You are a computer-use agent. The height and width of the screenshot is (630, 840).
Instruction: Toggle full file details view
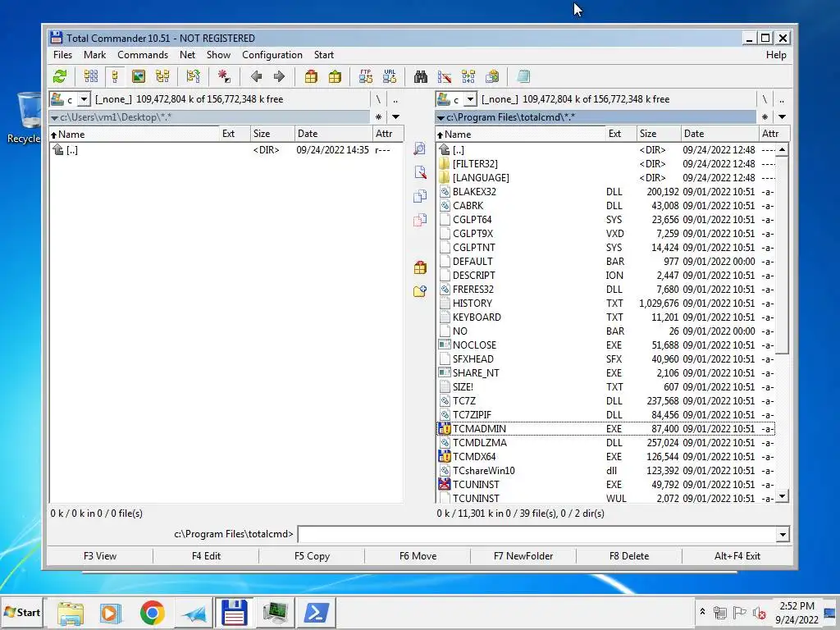(115, 76)
